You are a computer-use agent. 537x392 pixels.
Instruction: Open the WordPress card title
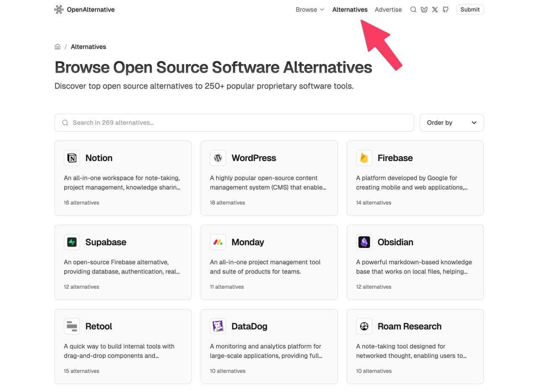click(254, 158)
